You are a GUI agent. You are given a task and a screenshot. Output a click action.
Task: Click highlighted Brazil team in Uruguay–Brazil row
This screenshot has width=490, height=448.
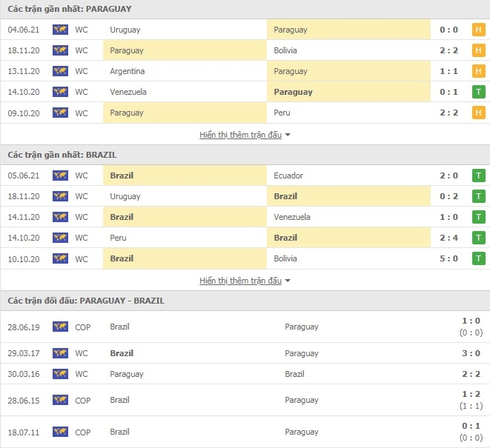coord(285,196)
